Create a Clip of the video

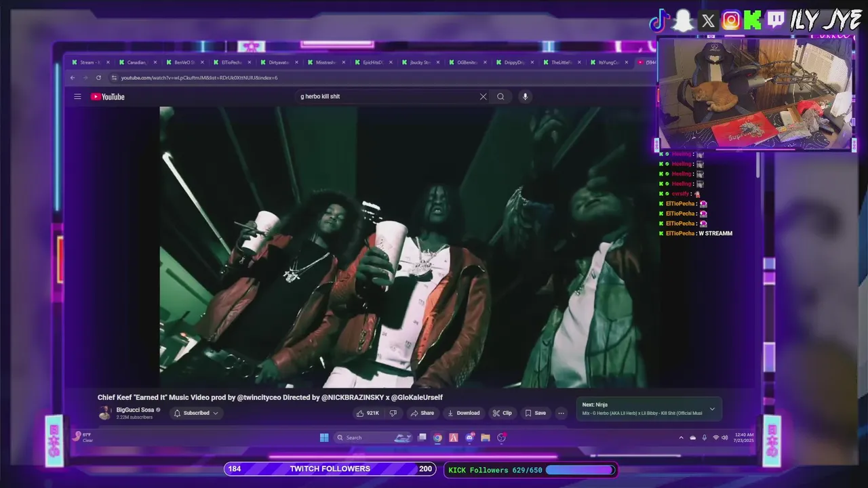[x=502, y=413]
